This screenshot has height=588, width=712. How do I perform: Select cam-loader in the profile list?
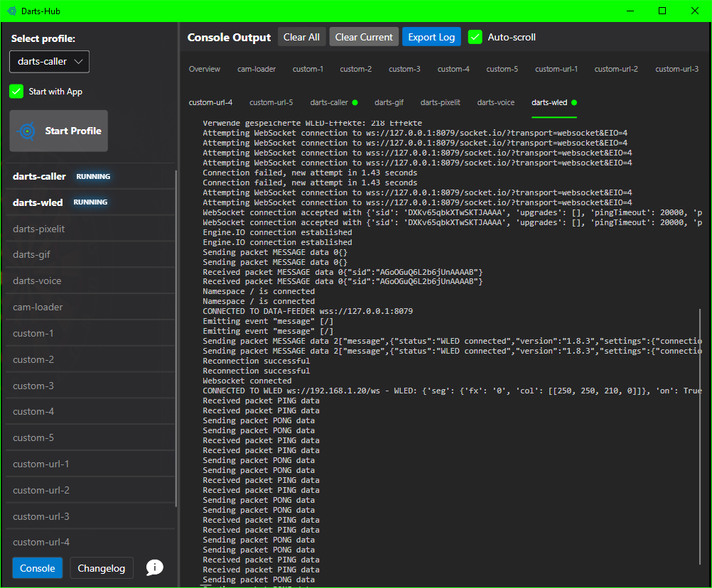coord(90,307)
